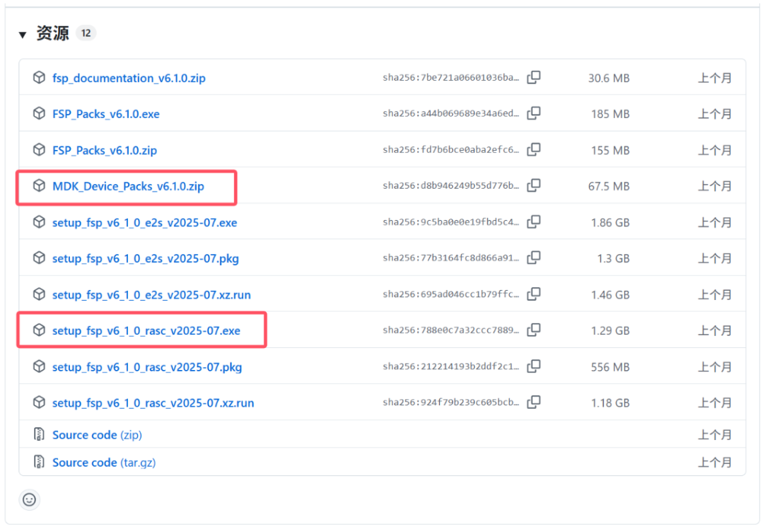764x532 pixels.
Task: Copy SHA256 hash for setup_fsp_v6_1_0_rasc_v2025-07.exe
Action: coord(534,330)
